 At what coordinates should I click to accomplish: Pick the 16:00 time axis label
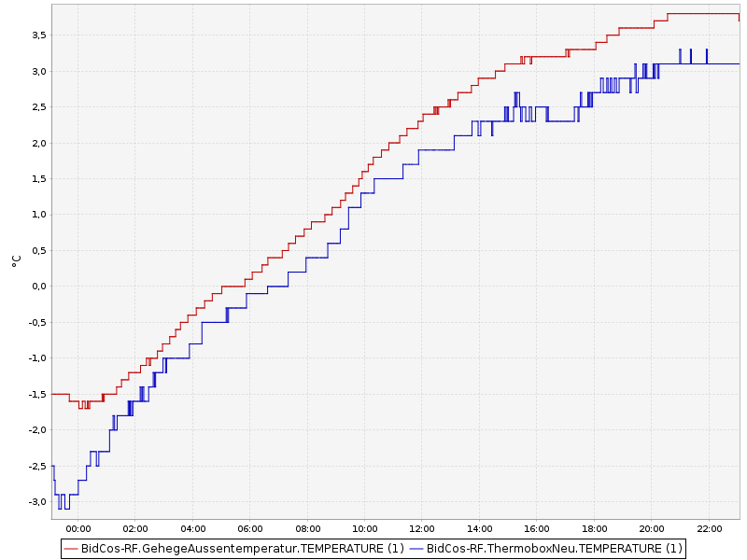(x=537, y=529)
